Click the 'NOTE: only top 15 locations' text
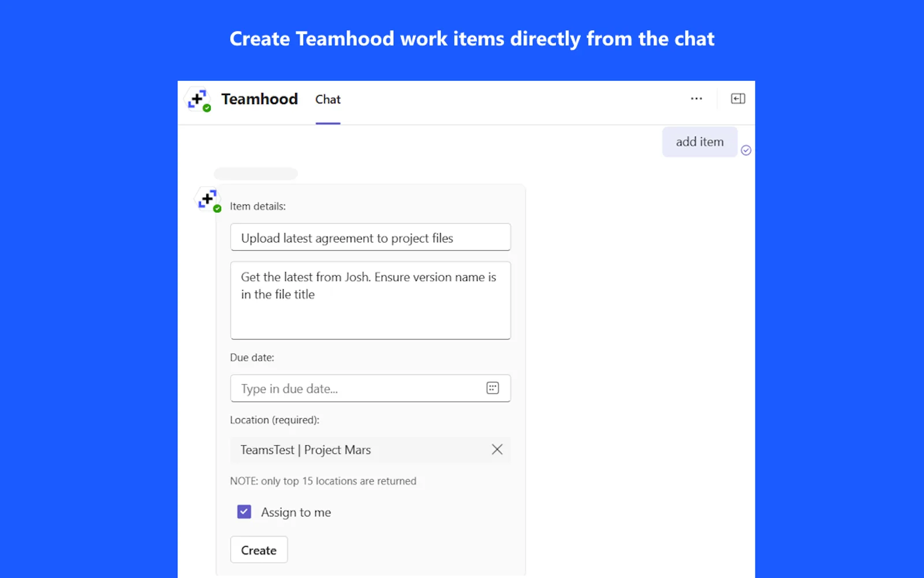The width and height of the screenshot is (924, 578). [323, 481]
